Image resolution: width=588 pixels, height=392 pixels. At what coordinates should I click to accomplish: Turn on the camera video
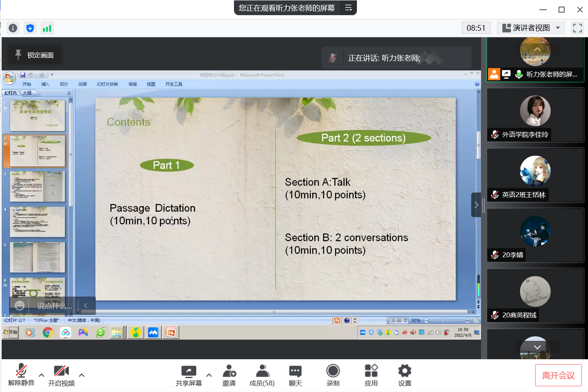click(61, 375)
